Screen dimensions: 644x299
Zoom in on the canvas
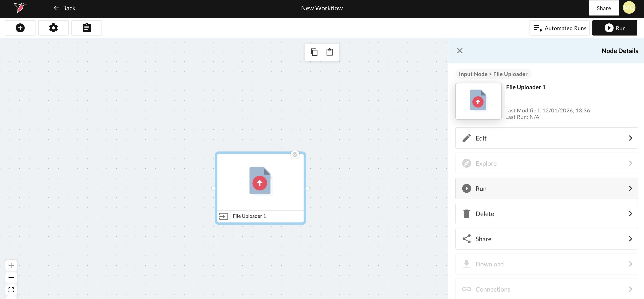(11, 265)
